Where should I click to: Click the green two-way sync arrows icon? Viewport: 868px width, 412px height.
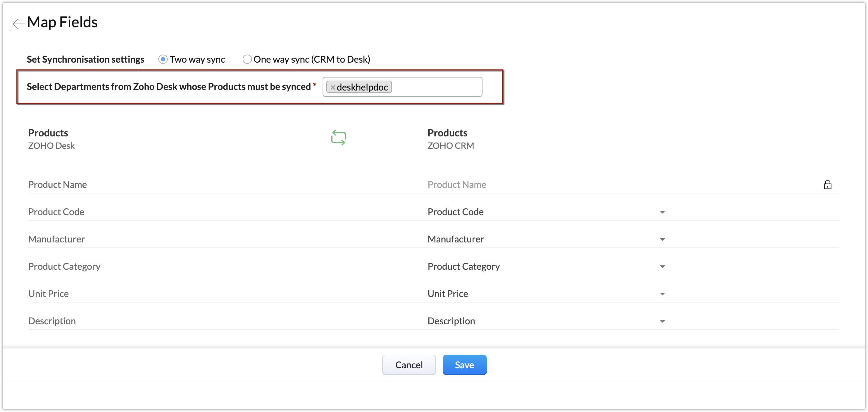pyautogui.click(x=338, y=138)
